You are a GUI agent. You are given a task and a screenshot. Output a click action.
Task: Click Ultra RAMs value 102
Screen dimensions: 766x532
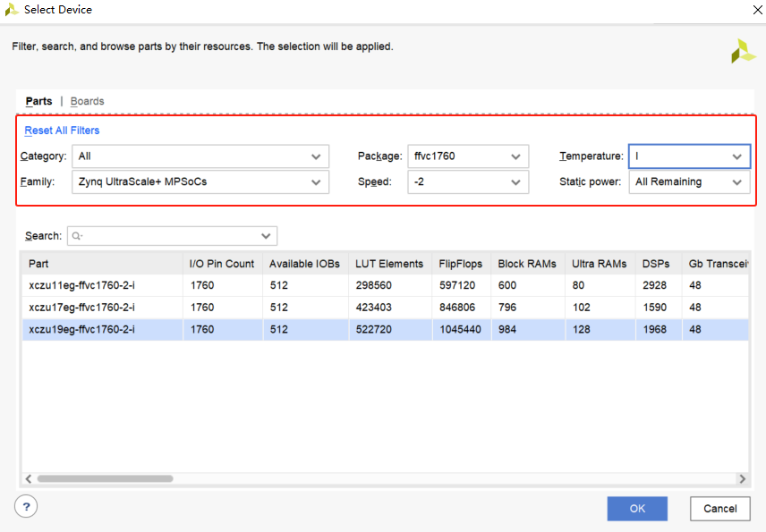pos(581,308)
